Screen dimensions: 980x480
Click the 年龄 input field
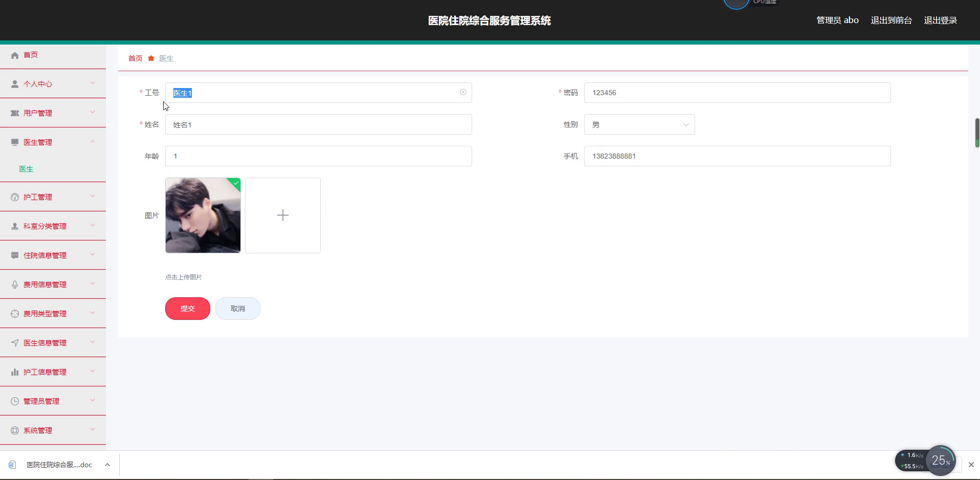(x=319, y=156)
